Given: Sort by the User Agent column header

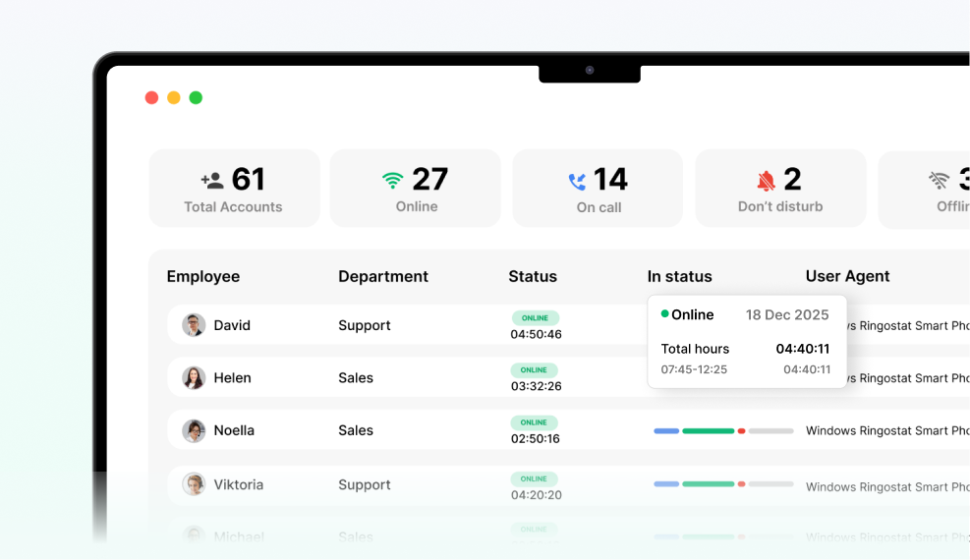Looking at the screenshot, I should point(847,276).
